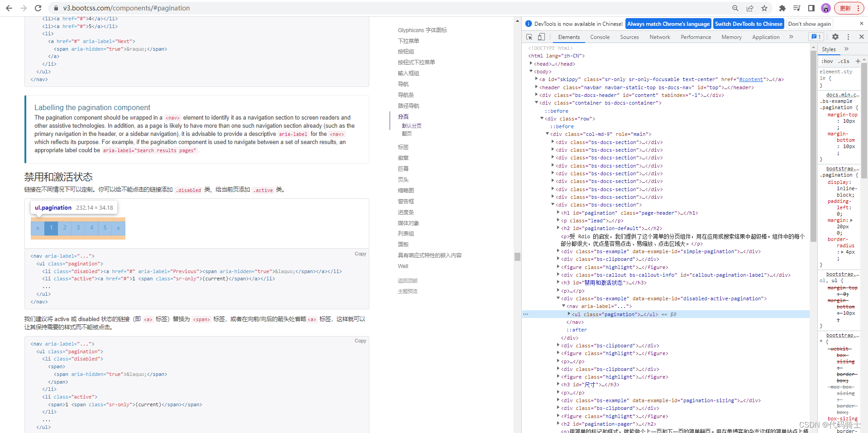Select the element inspector icon in DevTools
Screen dimensions: 868x433
pyautogui.click(x=529, y=37)
